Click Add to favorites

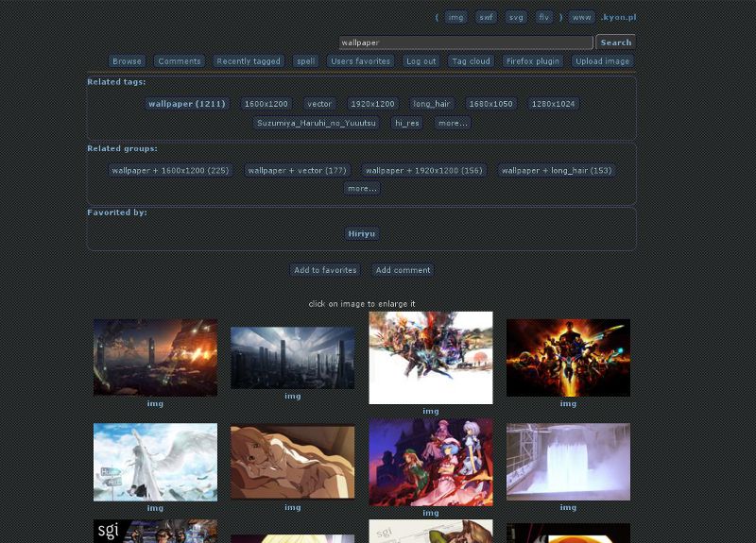point(325,270)
